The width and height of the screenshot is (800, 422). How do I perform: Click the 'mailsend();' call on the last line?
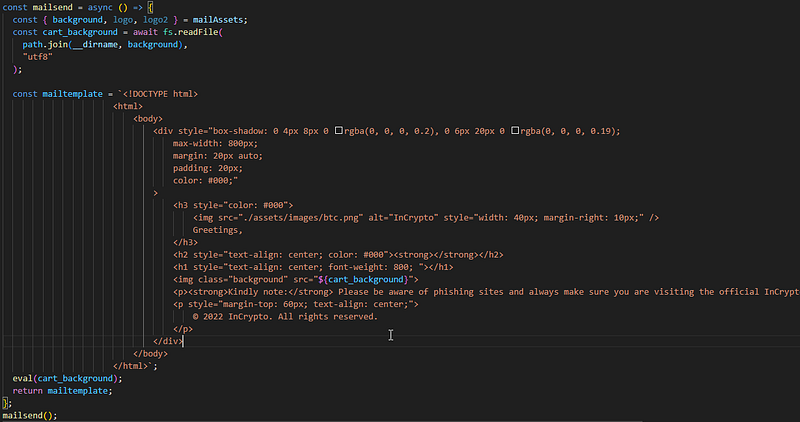point(30,415)
